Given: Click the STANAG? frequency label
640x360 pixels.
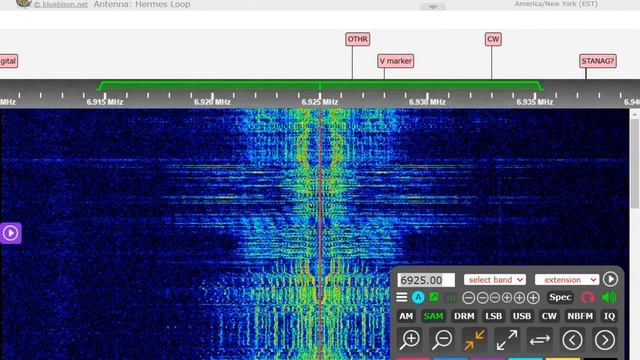Looking at the screenshot, I should tap(598, 61).
